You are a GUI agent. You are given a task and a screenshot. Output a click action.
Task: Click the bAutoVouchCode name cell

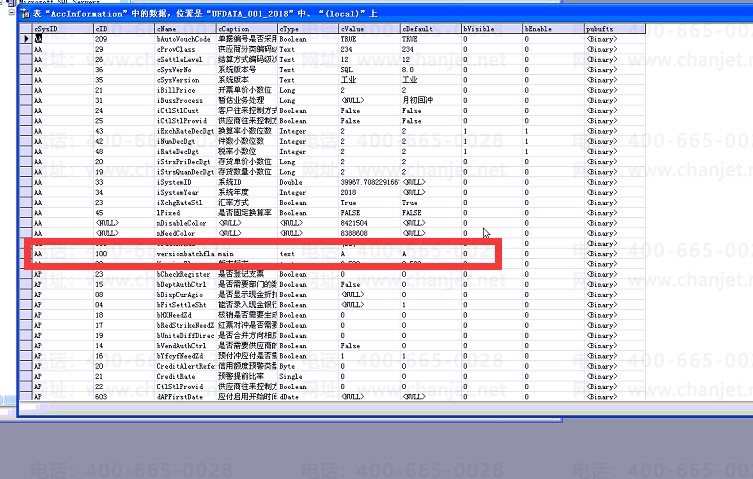pos(186,39)
